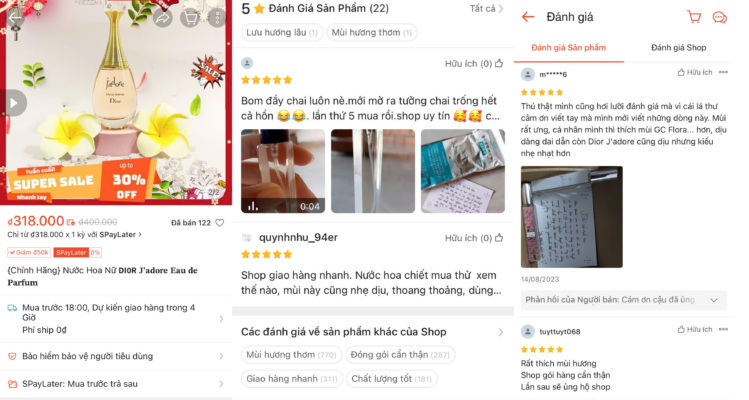Tap the back arrow on product image
Image resolution: width=749 pixels, height=400 pixels.
pos(15,18)
